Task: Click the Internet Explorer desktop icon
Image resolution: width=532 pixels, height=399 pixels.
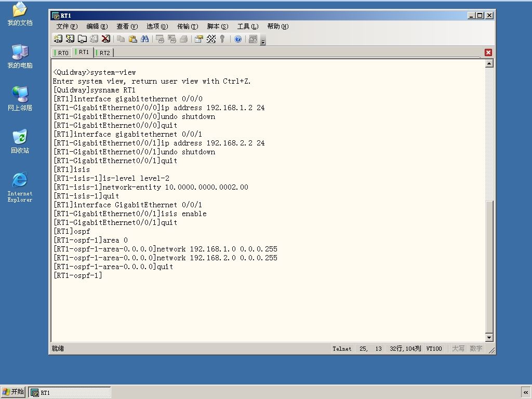Action: coord(20,187)
